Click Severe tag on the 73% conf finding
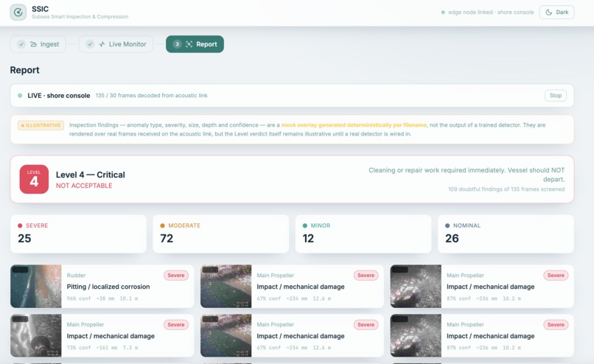The image size is (594, 364). point(176,325)
